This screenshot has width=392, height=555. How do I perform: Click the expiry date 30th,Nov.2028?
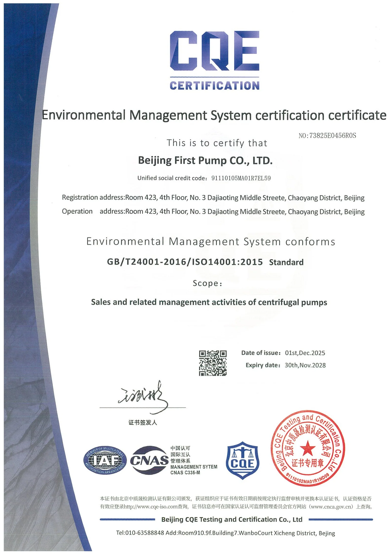pyautogui.click(x=305, y=365)
